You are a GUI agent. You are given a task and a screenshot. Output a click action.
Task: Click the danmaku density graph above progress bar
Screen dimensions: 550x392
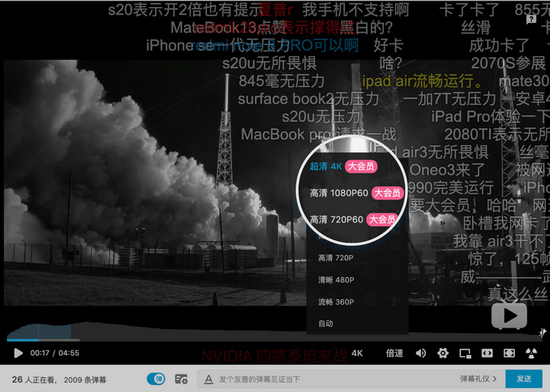click(273, 330)
